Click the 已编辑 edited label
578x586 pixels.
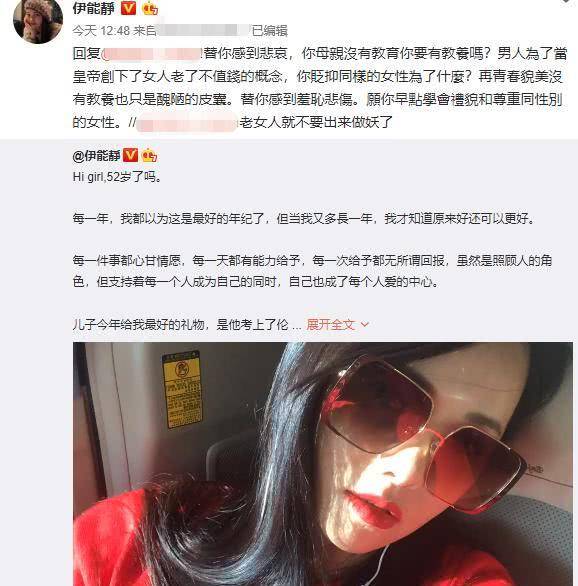point(269,31)
